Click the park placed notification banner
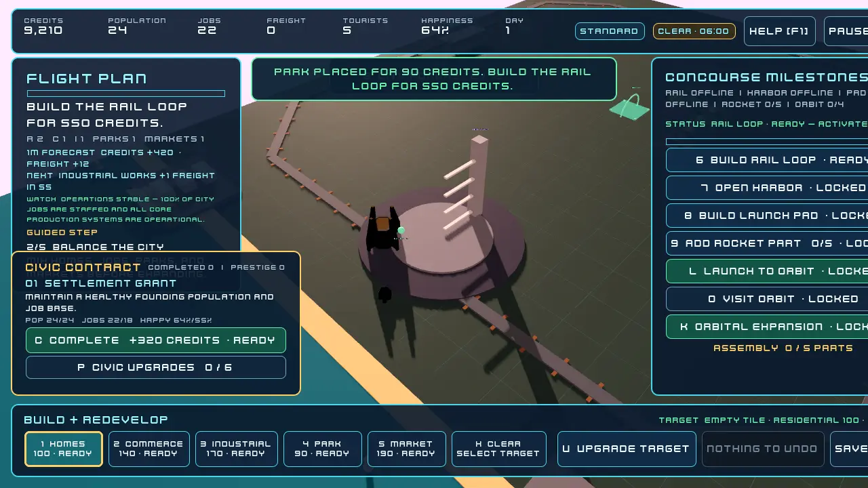868x488 pixels. pyautogui.click(x=434, y=79)
